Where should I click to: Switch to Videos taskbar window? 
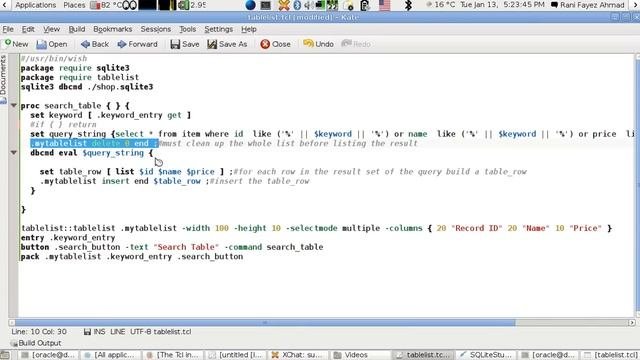[360, 355]
